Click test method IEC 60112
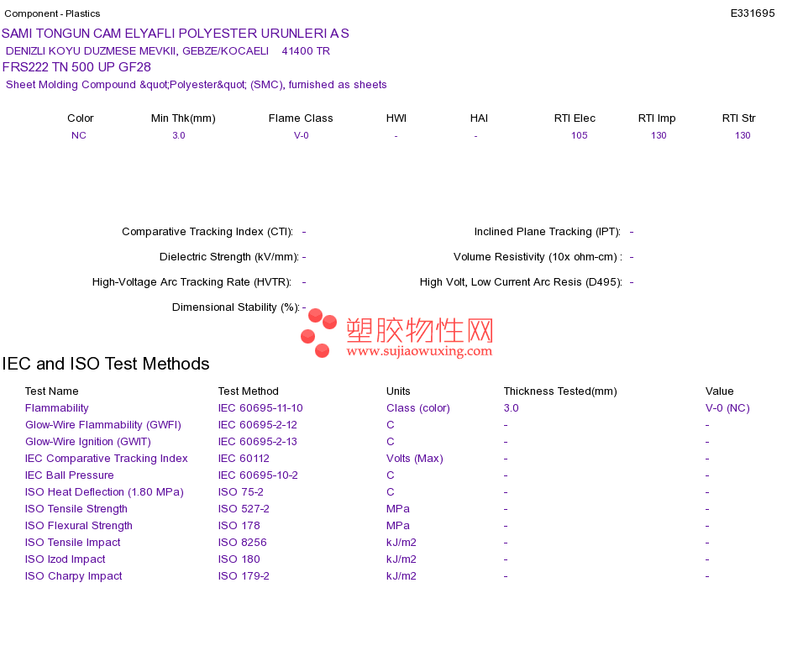This screenshot has width=798, height=672. [244, 459]
